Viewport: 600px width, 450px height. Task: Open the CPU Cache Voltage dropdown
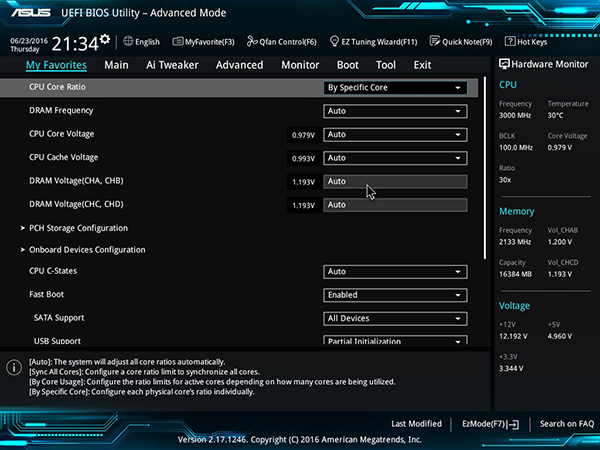click(395, 158)
